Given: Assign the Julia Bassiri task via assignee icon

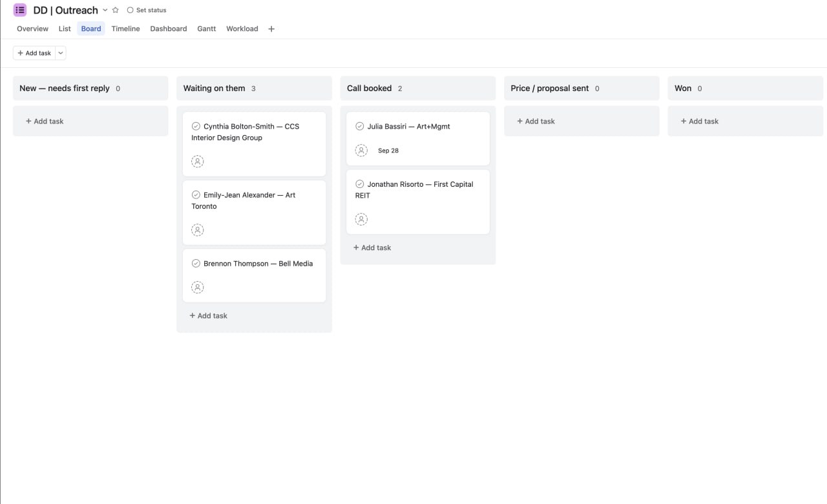Looking at the screenshot, I should tap(361, 151).
